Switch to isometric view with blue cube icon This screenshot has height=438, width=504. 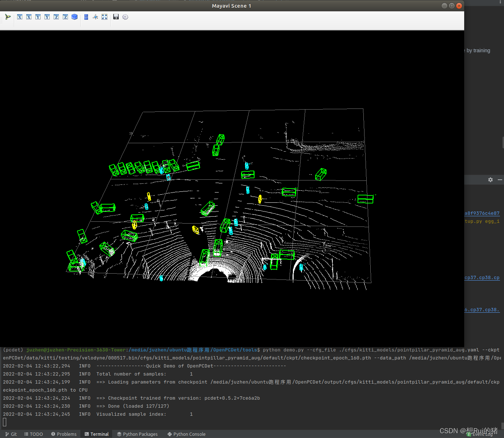(75, 17)
